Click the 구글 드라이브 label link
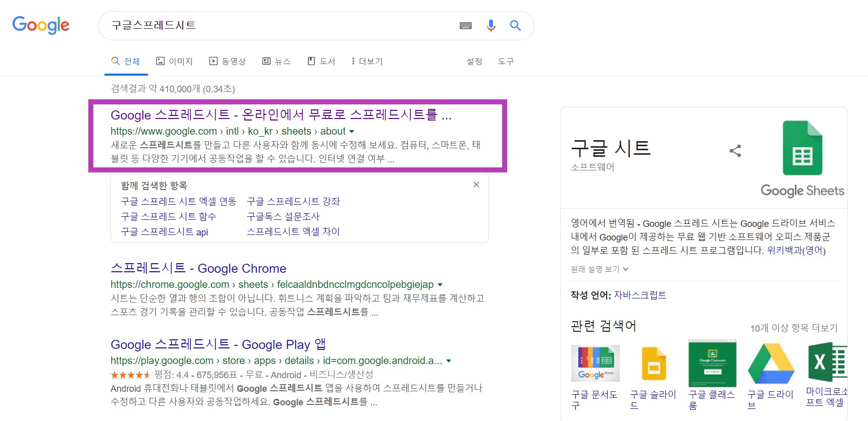Viewport: 868px width, 421px height. (771, 400)
